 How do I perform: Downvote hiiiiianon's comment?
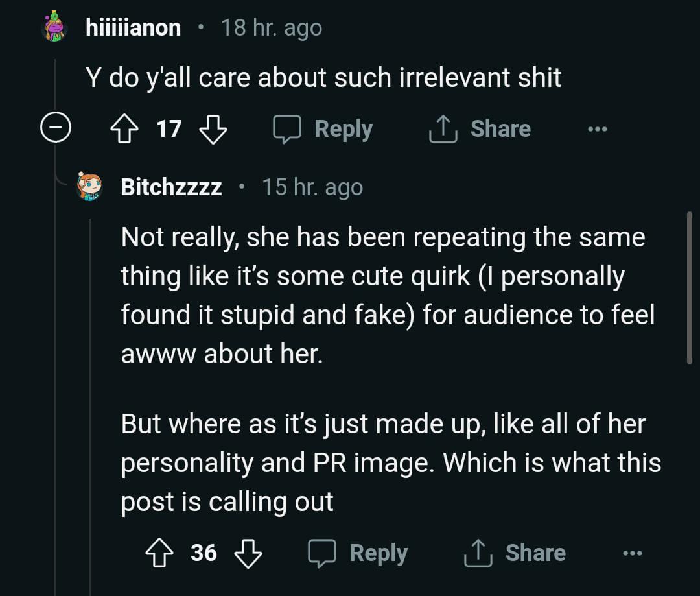(x=213, y=129)
